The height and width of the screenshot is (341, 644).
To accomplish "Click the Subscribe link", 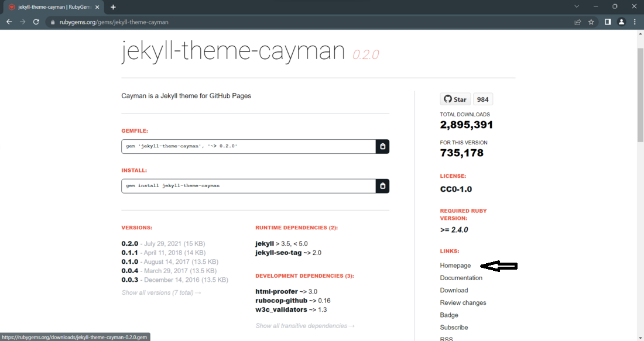I will 454,328.
